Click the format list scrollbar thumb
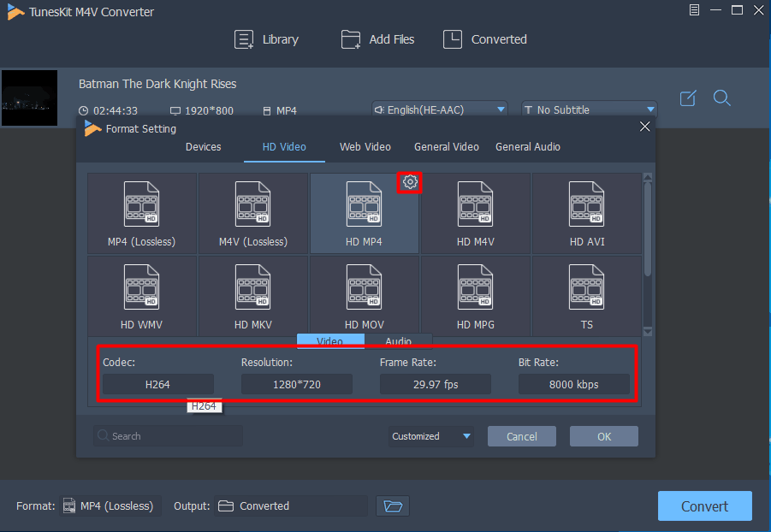 [648, 229]
